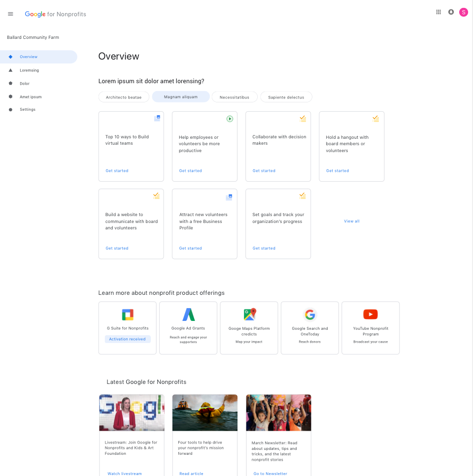Click the Google Ad Grants card title

click(188, 328)
